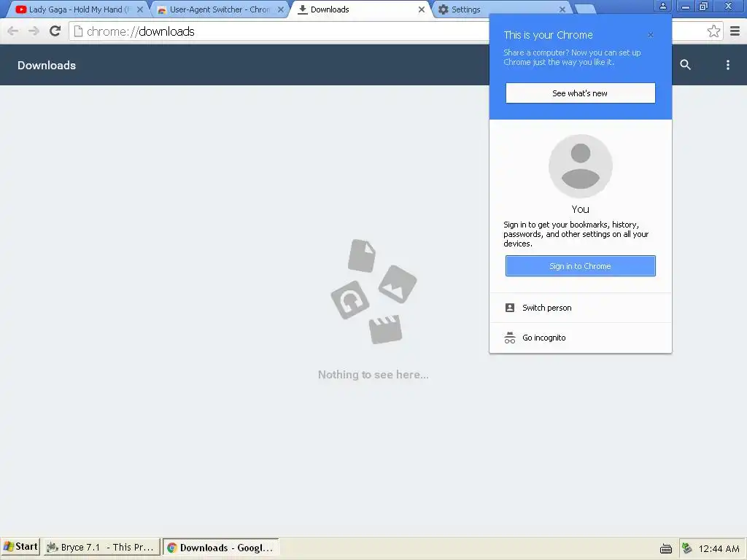Screen dimensions: 747x560
Task: Switch to Bryce 7.1 taskbar window
Action: pyautogui.click(x=101, y=548)
